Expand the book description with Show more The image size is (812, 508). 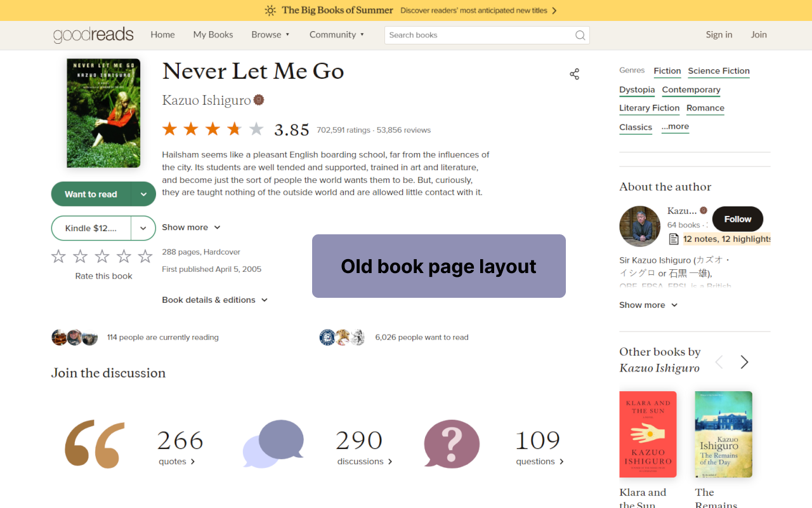pos(191,227)
